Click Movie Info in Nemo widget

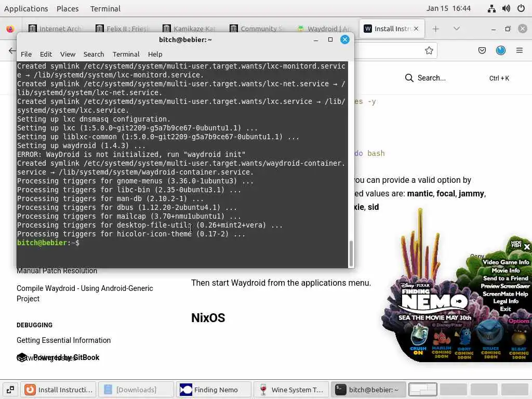(506, 270)
